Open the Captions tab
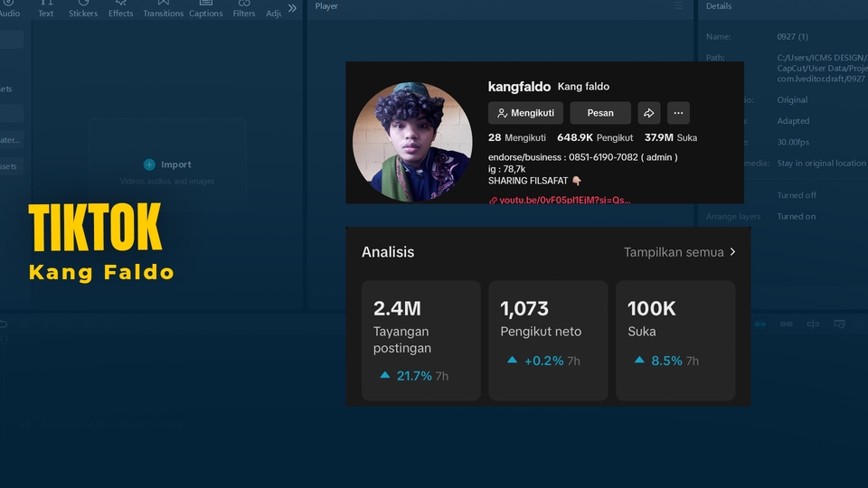The image size is (868, 488). click(205, 9)
